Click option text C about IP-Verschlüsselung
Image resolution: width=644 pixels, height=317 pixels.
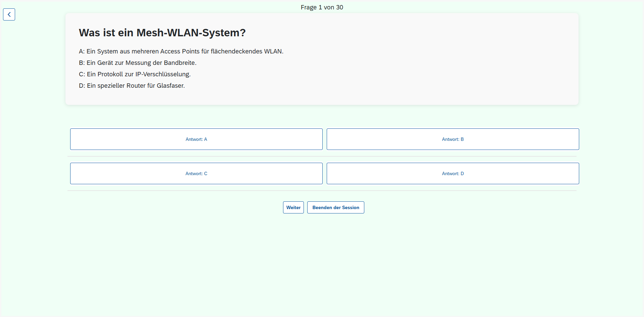pyautogui.click(x=135, y=74)
